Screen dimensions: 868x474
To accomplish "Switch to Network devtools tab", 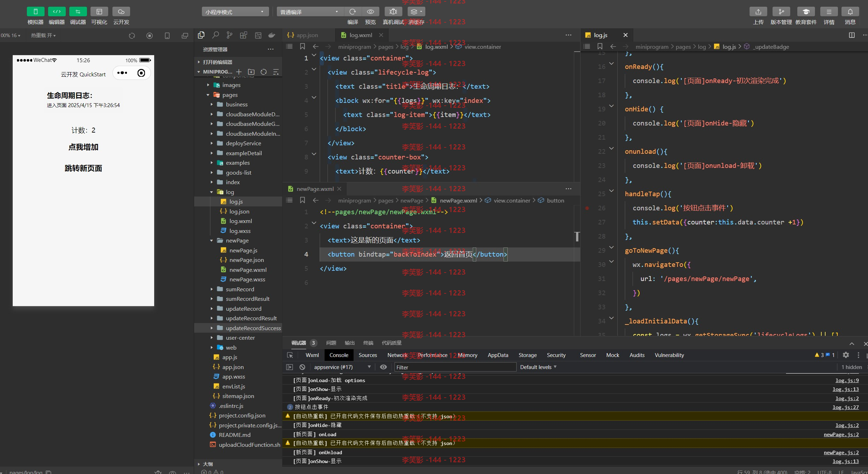I will click(x=397, y=355).
